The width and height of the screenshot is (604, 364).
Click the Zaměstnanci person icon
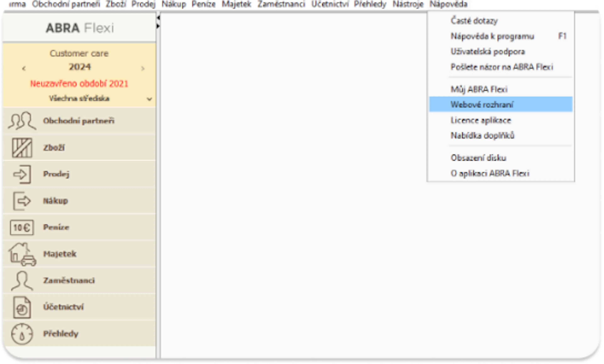click(22, 281)
